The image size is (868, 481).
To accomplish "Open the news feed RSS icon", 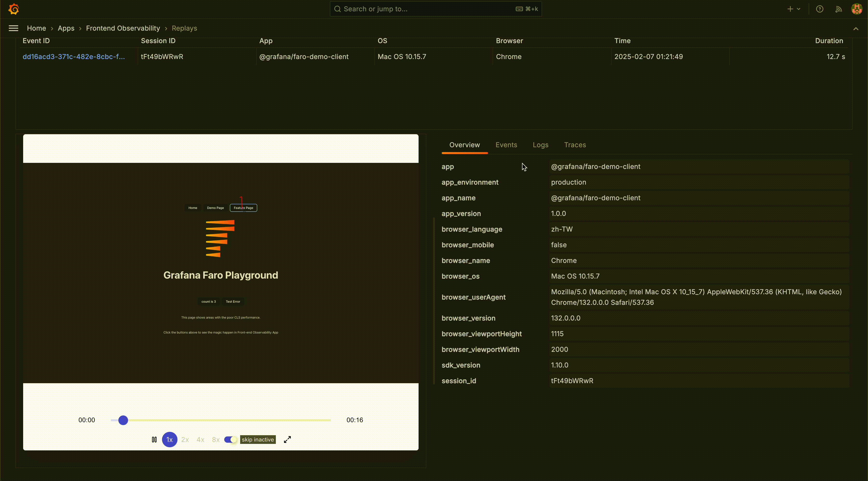I will pyautogui.click(x=839, y=9).
